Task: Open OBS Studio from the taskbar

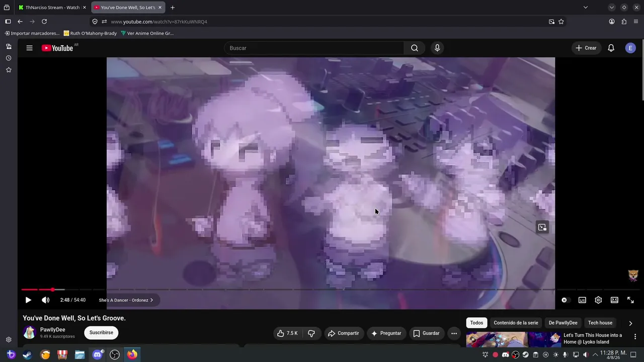Action: pos(115,354)
